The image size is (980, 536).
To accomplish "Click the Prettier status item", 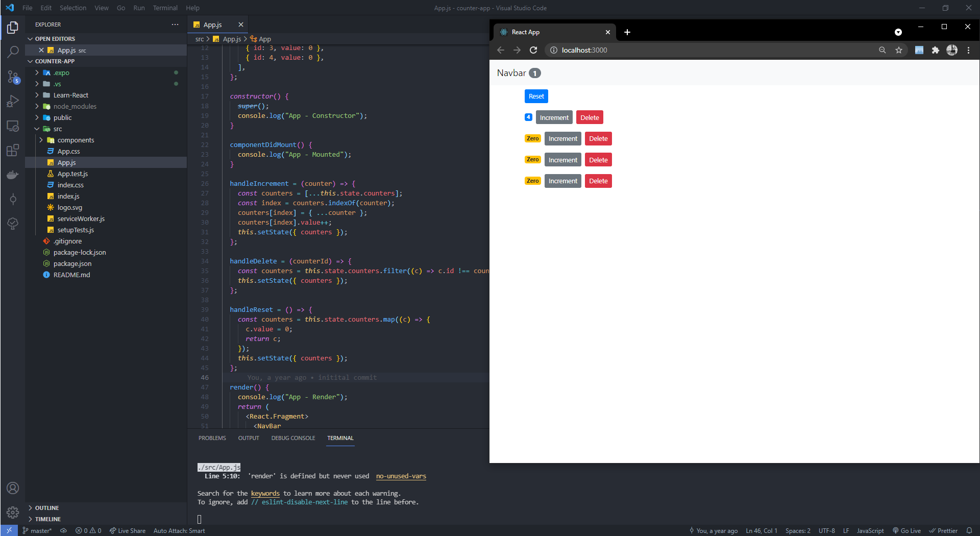I will [944, 531].
